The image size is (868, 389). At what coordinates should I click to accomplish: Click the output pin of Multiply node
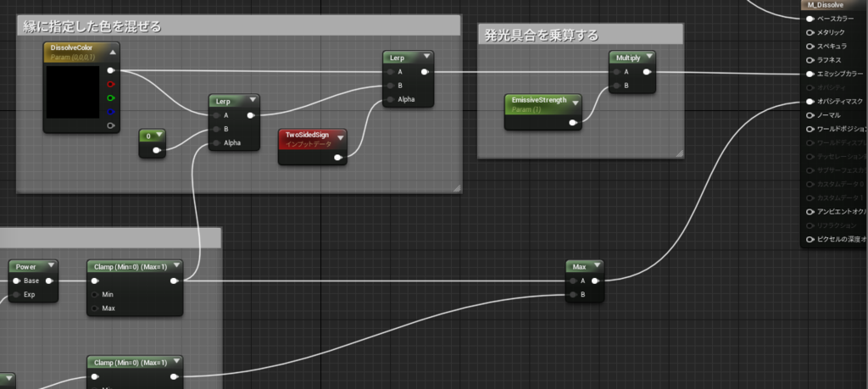tap(647, 72)
